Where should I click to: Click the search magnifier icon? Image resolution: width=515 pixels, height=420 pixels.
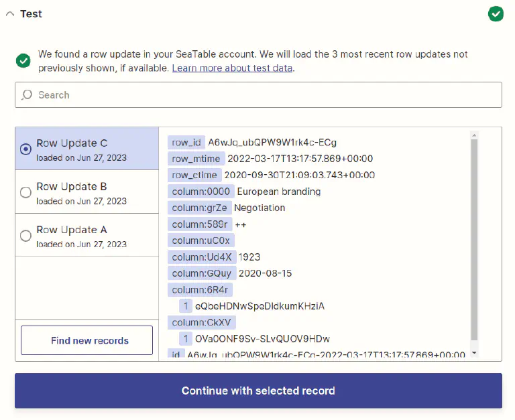tap(27, 95)
